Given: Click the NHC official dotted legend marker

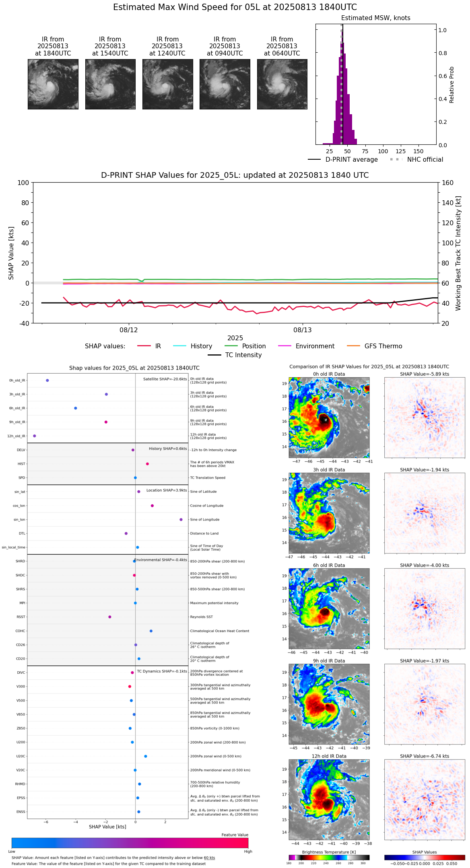Looking at the screenshot, I should [396, 159].
